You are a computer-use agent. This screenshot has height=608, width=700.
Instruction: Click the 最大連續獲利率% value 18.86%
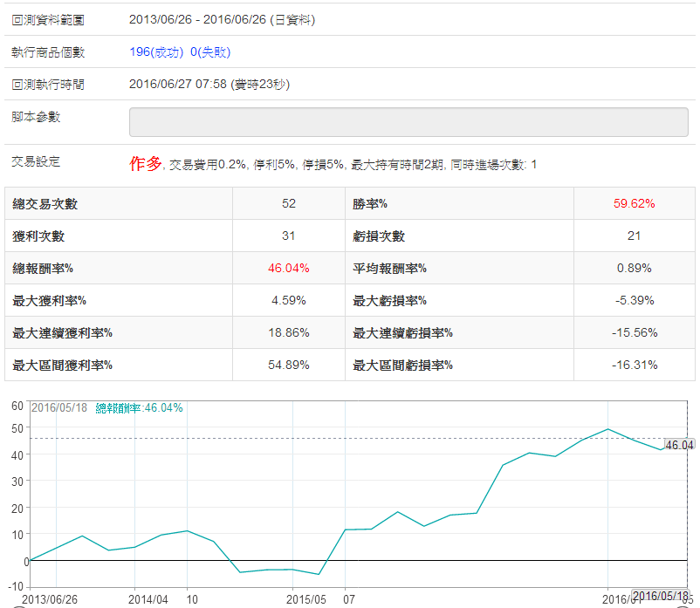point(288,332)
